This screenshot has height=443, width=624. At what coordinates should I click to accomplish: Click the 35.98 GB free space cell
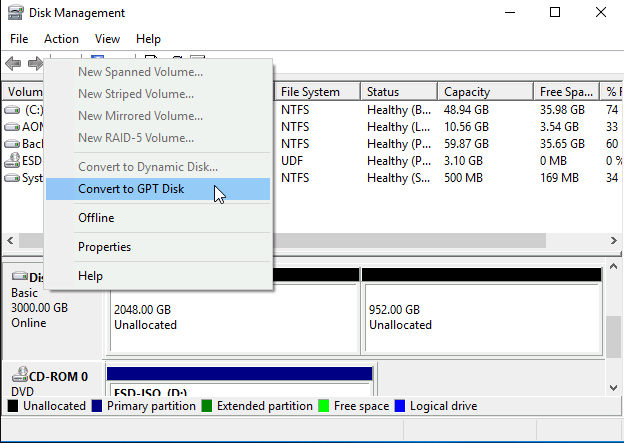tap(562, 109)
